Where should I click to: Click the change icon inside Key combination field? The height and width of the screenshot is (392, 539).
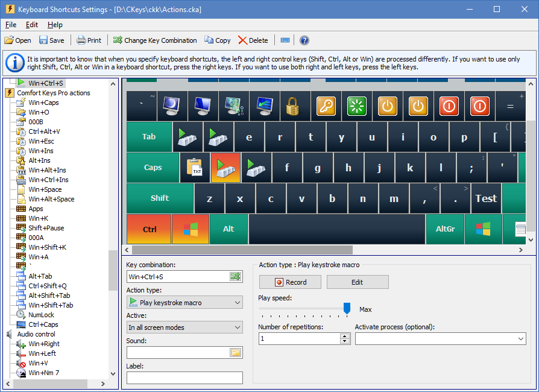(x=235, y=277)
